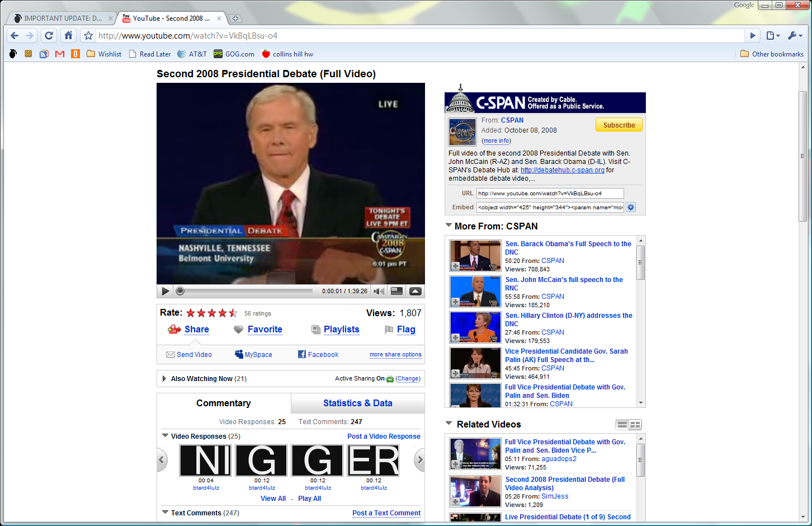Switch Related Videos to grid view

coord(635,425)
